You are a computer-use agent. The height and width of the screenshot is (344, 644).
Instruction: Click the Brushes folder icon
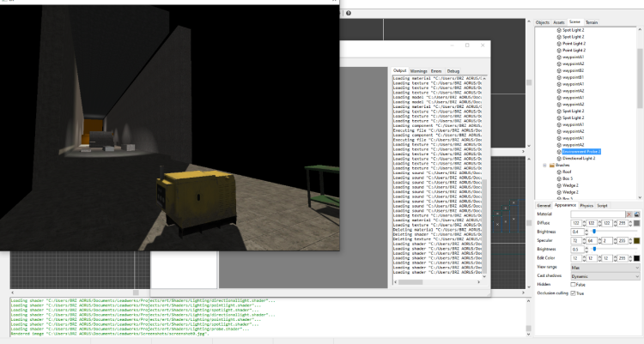[552, 166]
